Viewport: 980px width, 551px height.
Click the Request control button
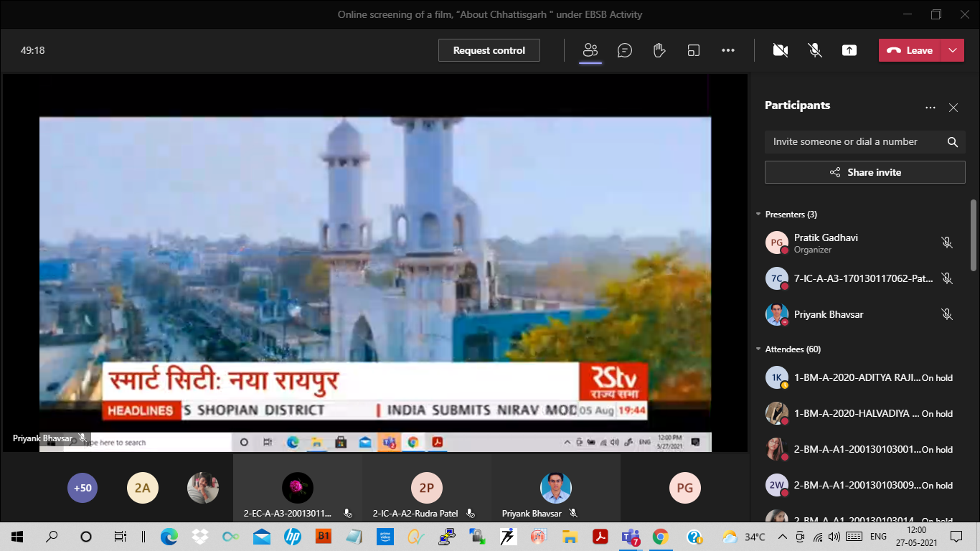(489, 50)
